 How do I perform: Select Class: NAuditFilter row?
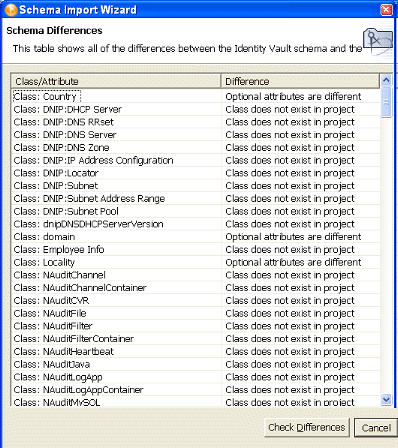click(x=196, y=326)
